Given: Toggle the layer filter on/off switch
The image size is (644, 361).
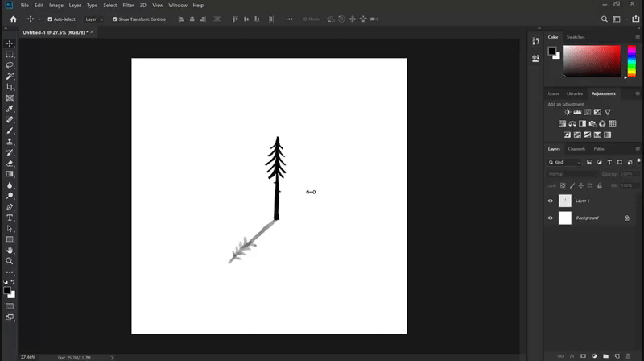Looking at the screenshot, I should click(x=638, y=161).
